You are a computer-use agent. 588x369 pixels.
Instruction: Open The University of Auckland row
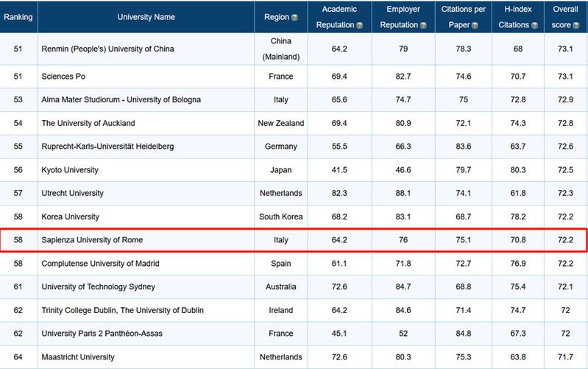coord(88,123)
